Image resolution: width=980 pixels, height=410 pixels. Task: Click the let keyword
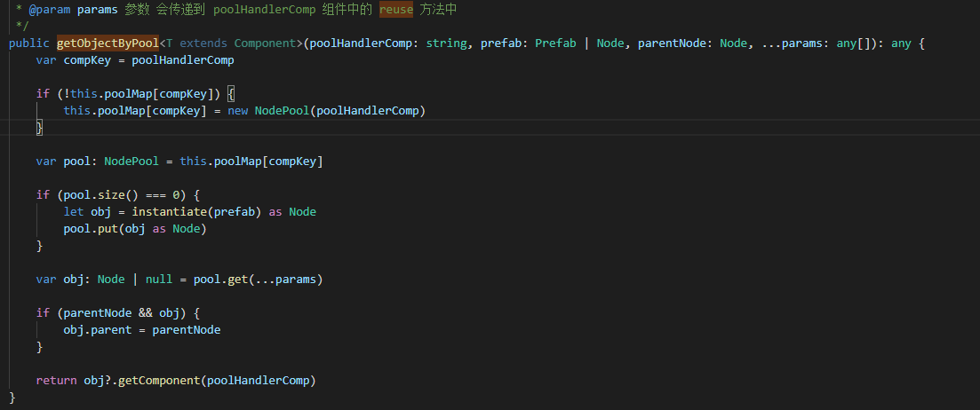pos(74,211)
